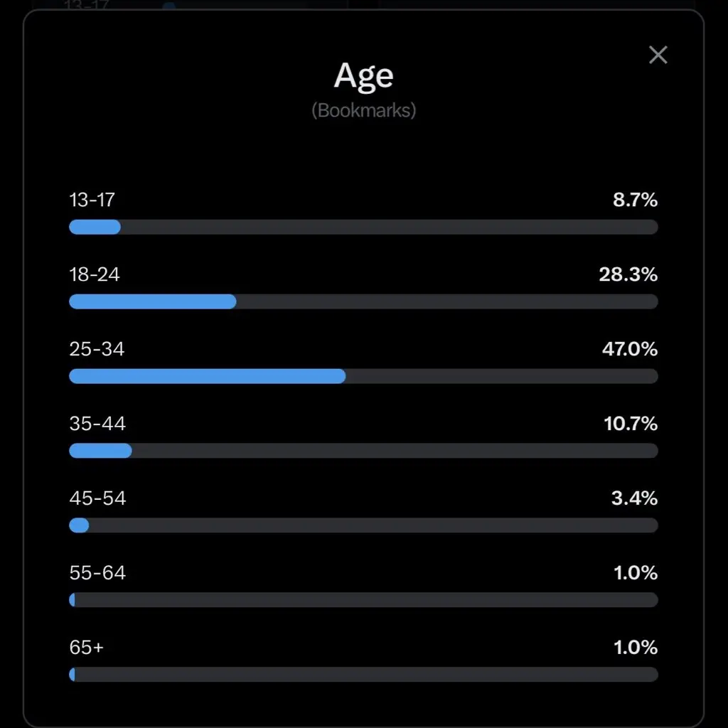Select the 25-34 age group label
The width and height of the screenshot is (728, 728).
(97, 349)
